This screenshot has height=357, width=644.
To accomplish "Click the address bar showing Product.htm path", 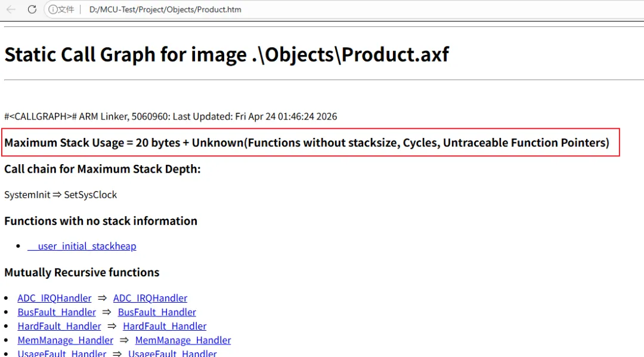I will click(165, 10).
